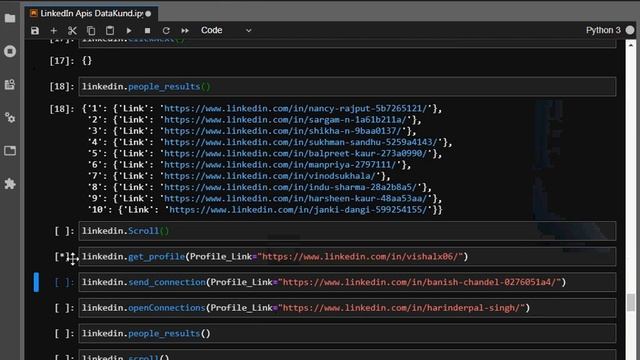Open vinodsukhala LinkedIn profile link
Viewport: 640px width, 360px height.
coord(271,176)
